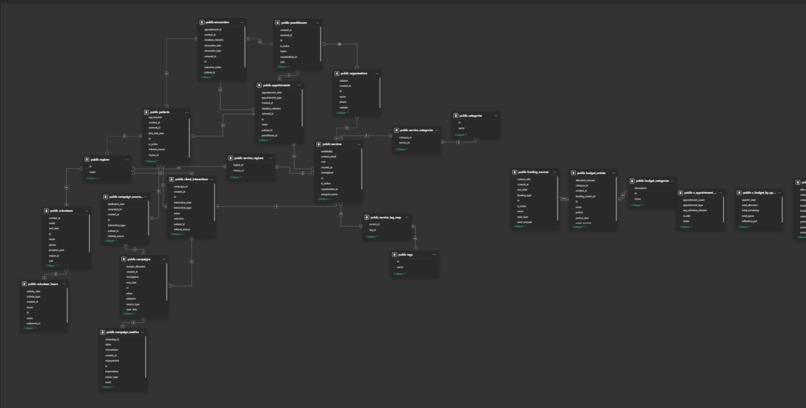
Task: Select the public.budget_entries table title
Action: pos(591,173)
